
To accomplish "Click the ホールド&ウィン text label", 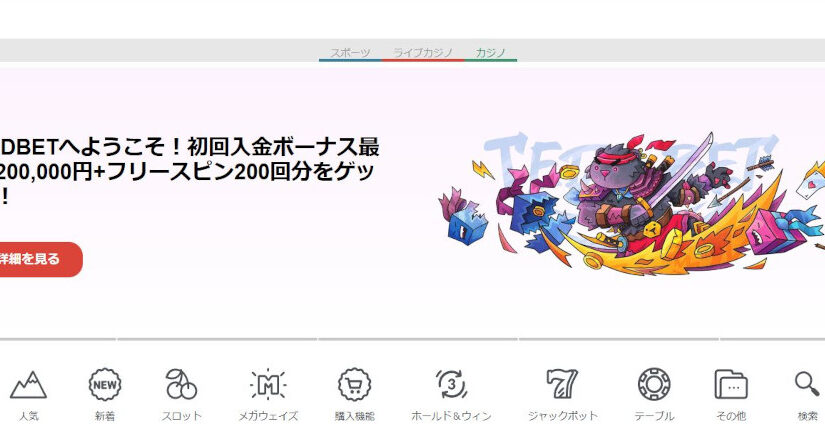I will 451,416.
